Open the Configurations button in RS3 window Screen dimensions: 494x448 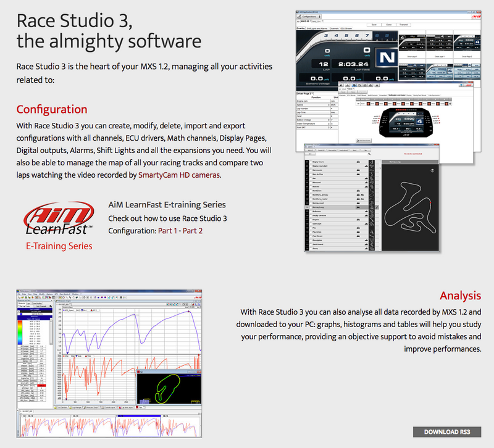pyautogui.click(x=309, y=17)
